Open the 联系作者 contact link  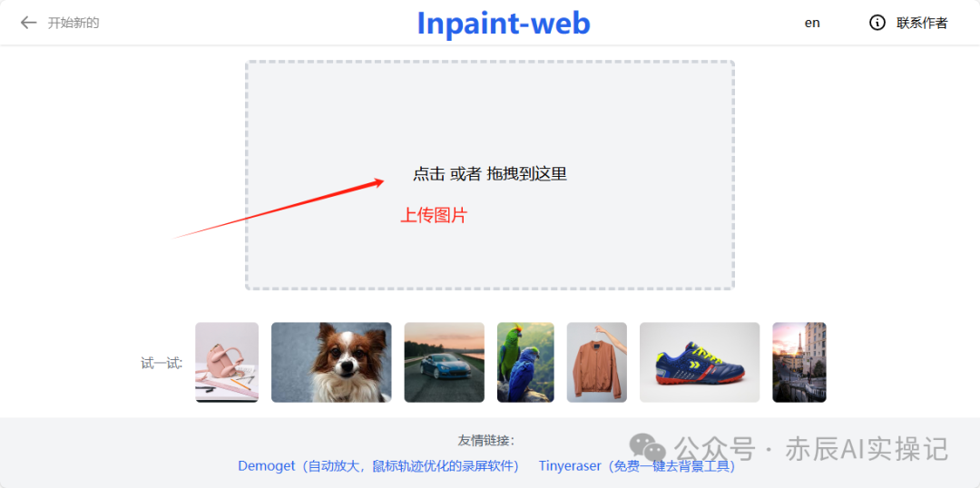tap(922, 23)
